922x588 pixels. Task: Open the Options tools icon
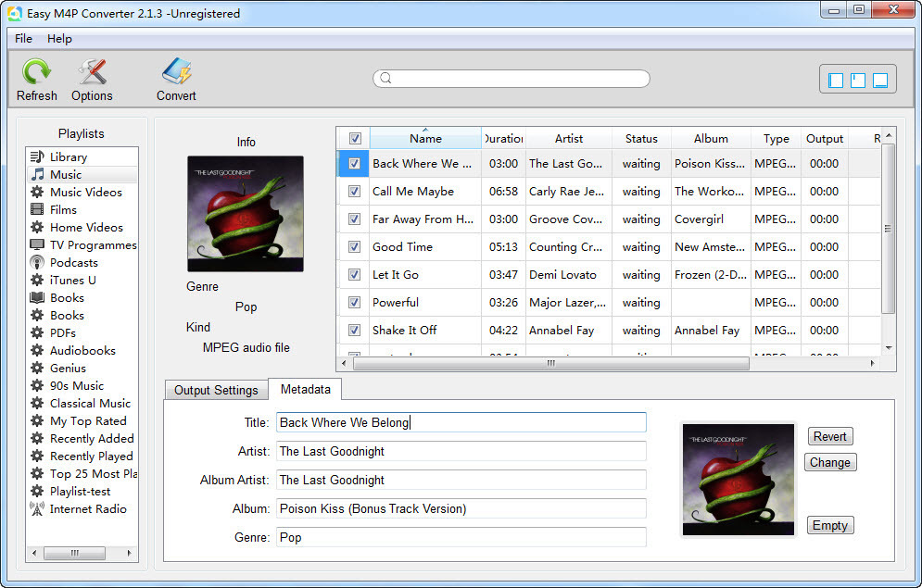point(92,73)
